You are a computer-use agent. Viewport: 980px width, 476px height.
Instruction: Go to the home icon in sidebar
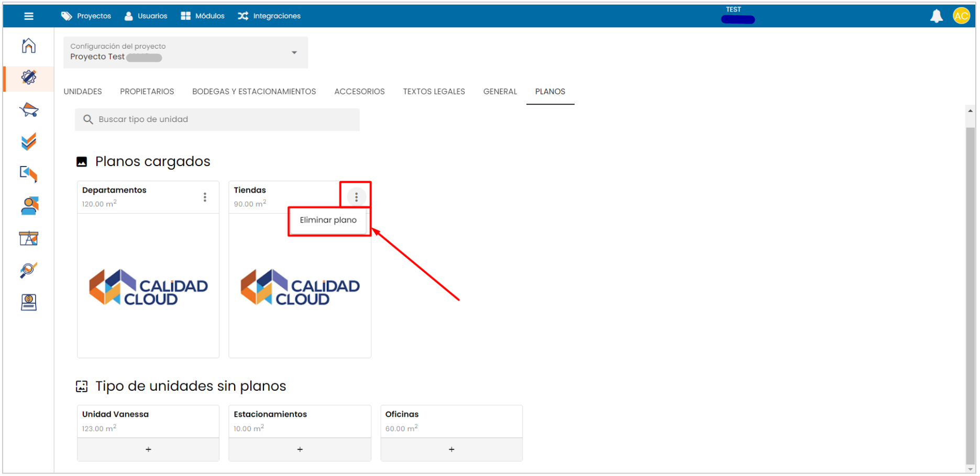tap(29, 46)
